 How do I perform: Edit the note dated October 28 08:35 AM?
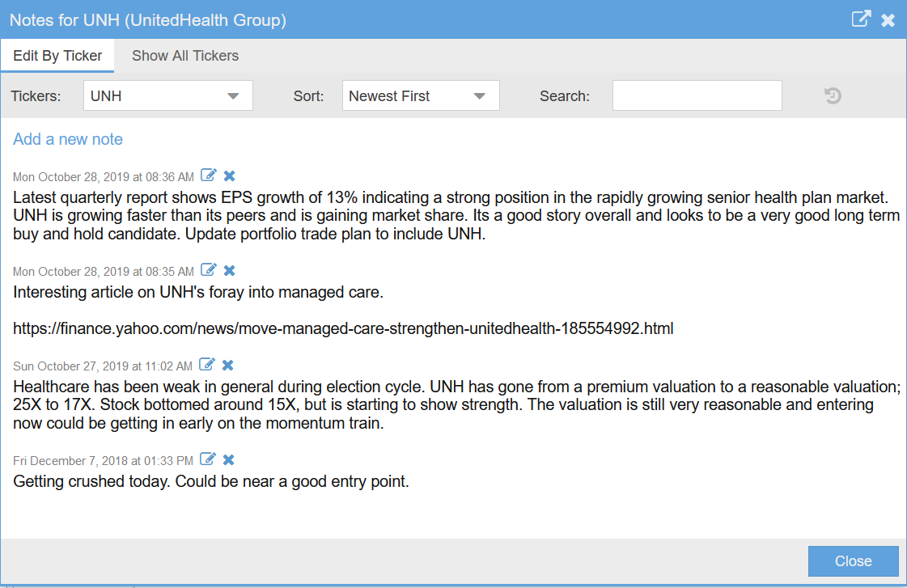208,270
